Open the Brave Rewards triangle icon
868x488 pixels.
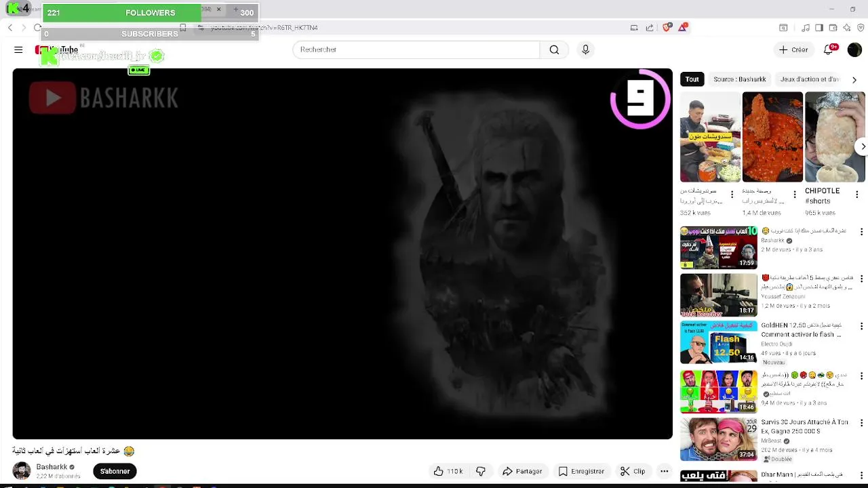[x=683, y=28]
